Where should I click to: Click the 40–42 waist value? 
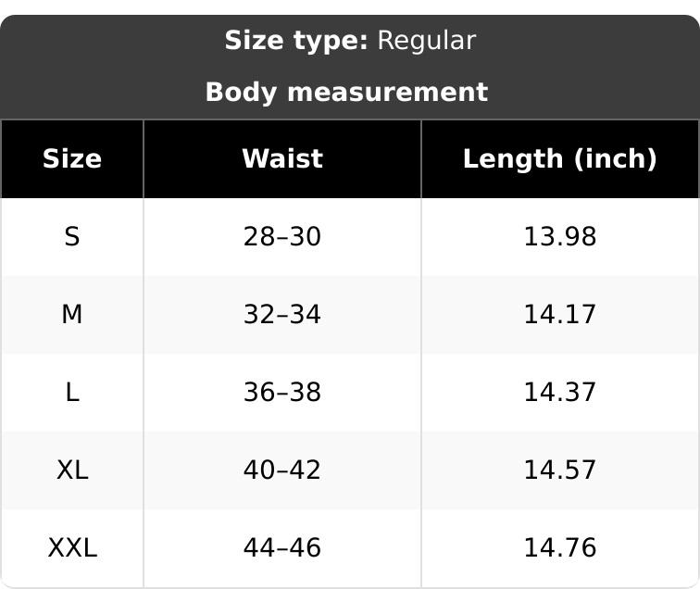282,470
